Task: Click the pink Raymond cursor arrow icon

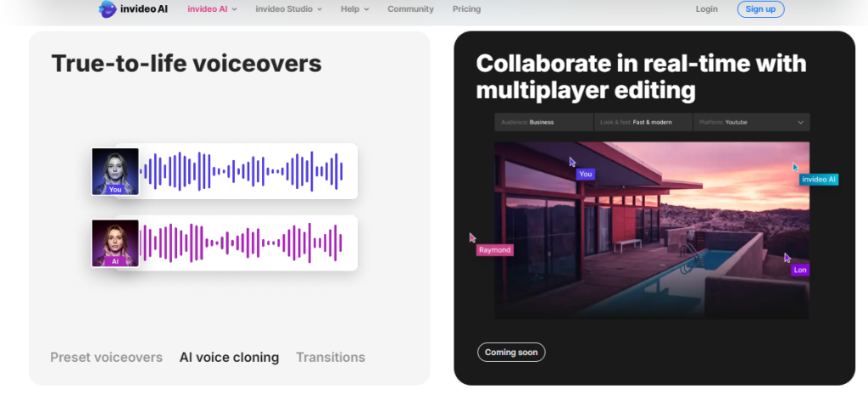Action: coord(473,238)
